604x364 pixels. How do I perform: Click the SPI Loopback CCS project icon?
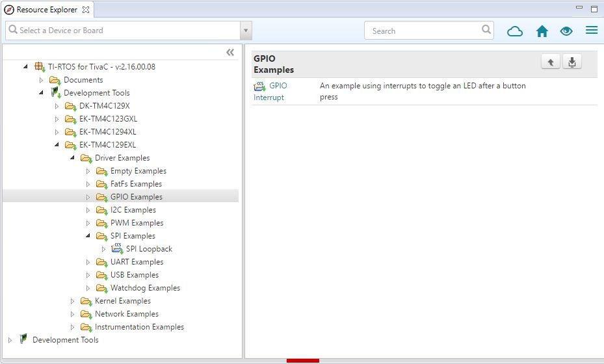pos(117,249)
